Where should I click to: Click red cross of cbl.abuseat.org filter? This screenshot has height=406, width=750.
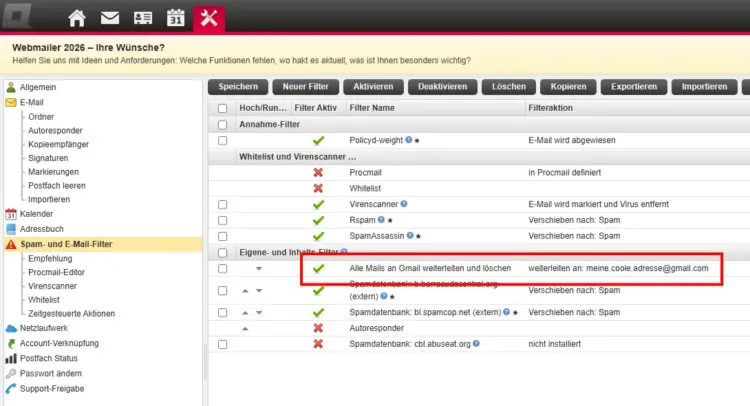(318, 344)
